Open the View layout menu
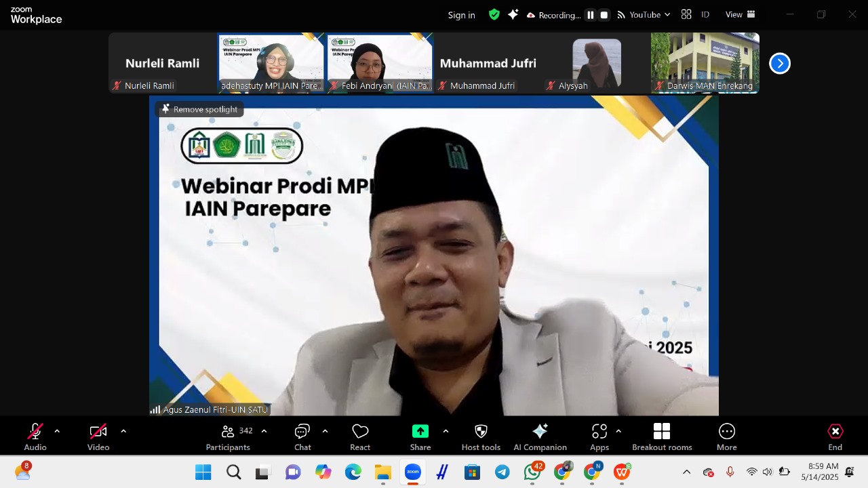The image size is (868, 488). [x=740, y=15]
